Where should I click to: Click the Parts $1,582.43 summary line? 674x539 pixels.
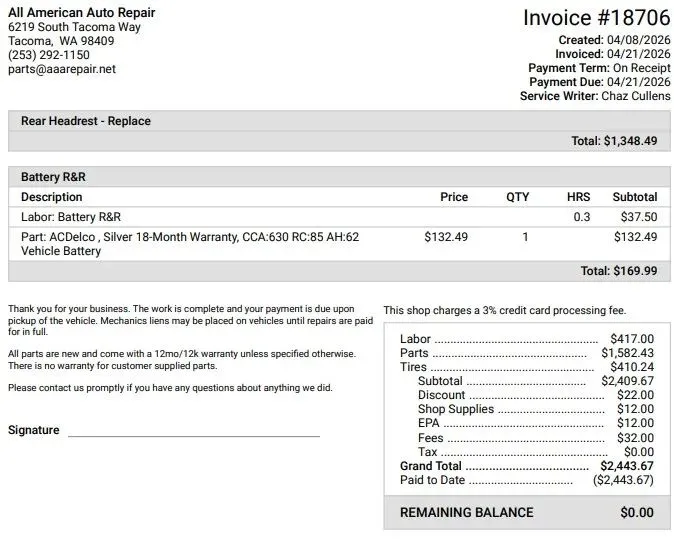point(527,353)
